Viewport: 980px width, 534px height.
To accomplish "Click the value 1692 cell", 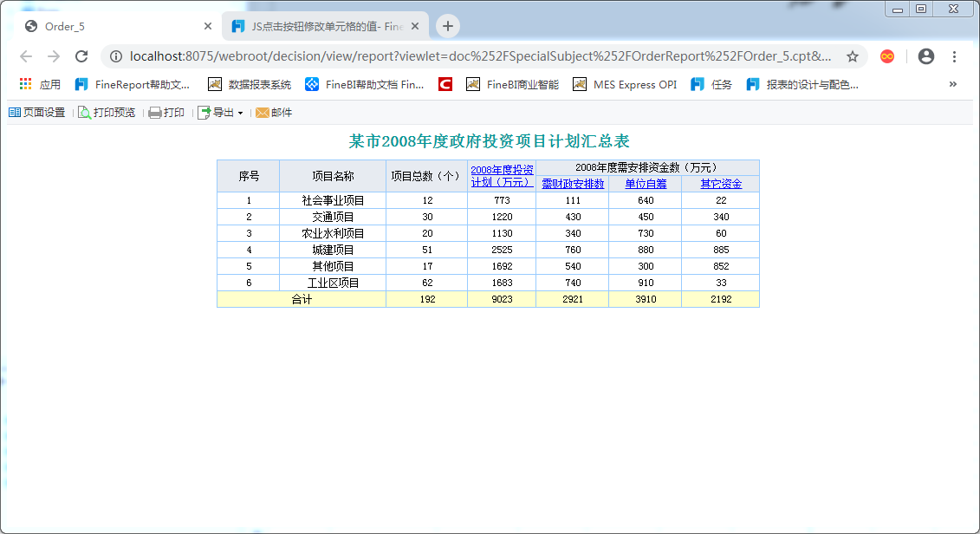I will [x=502, y=266].
